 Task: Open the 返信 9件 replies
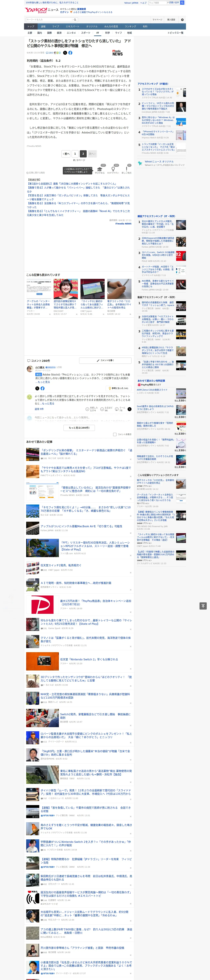[39, 409]
